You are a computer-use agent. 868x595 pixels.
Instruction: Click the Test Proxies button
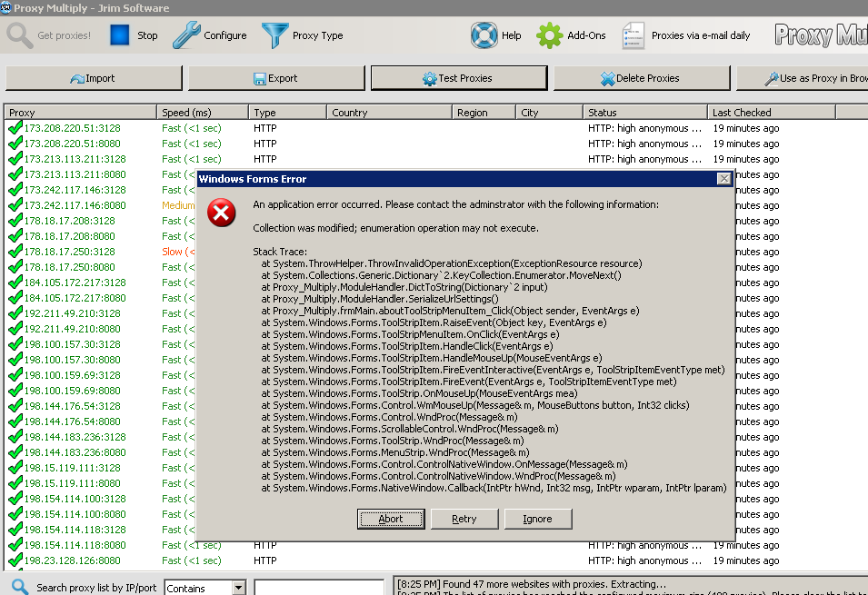(x=459, y=78)
